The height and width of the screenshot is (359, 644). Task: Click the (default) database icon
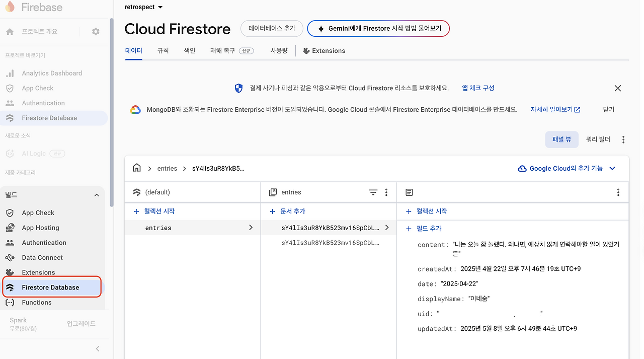[x=137, y=192]
